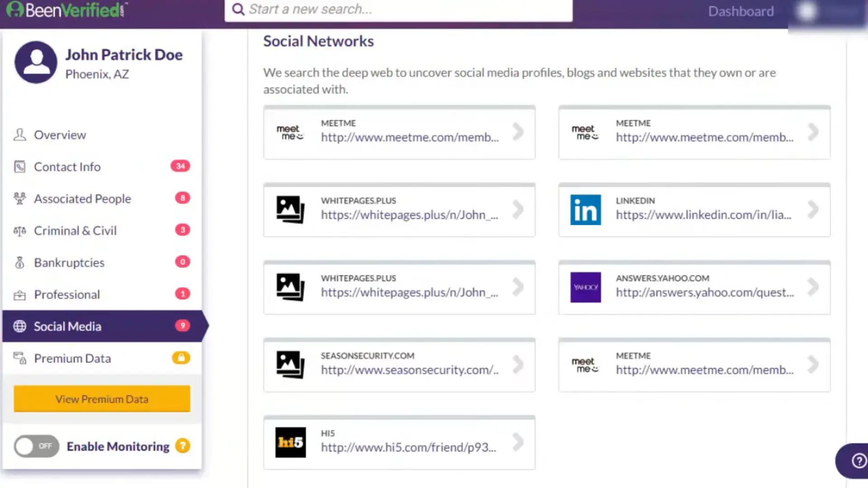Expand the top-right MeetMe card chevron
This screenshot has width=868, height=488.
813,132
